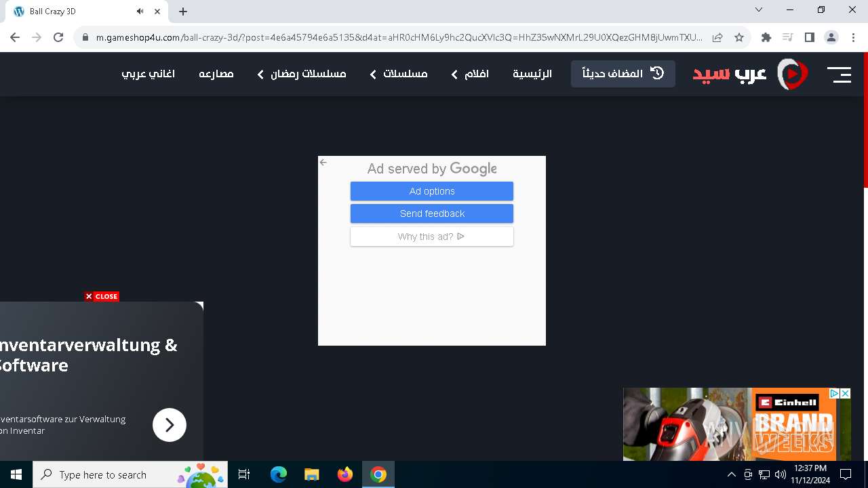Open the hamburger menu on the site header
Viewport: 868px width, 488px height.
point(839,75)
